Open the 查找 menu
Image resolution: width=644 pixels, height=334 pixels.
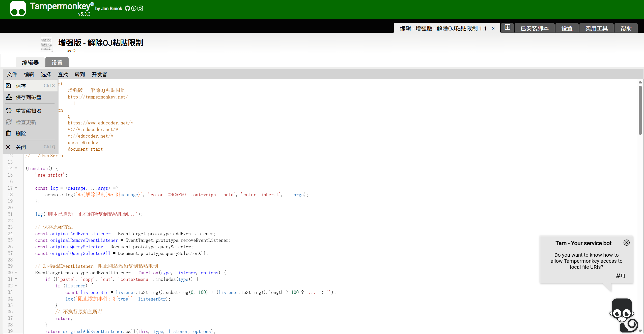pyautogui.click(x=63, y=74)
